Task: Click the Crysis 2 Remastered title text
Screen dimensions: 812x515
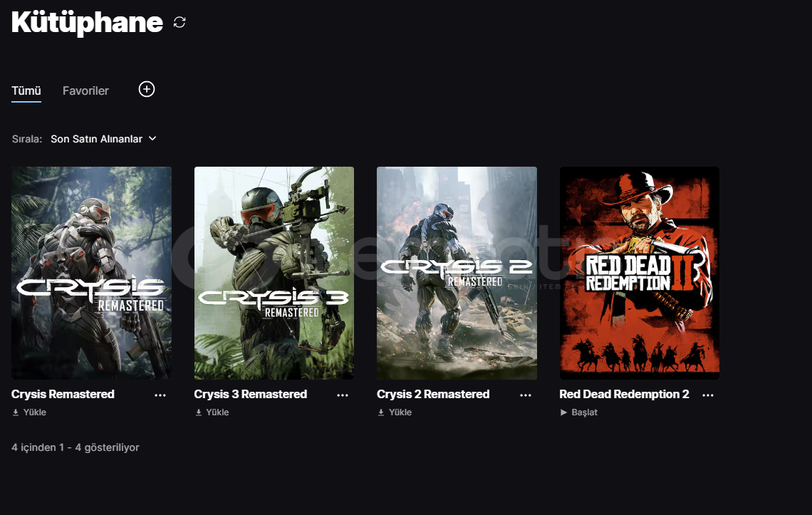Action: [434, 395]
